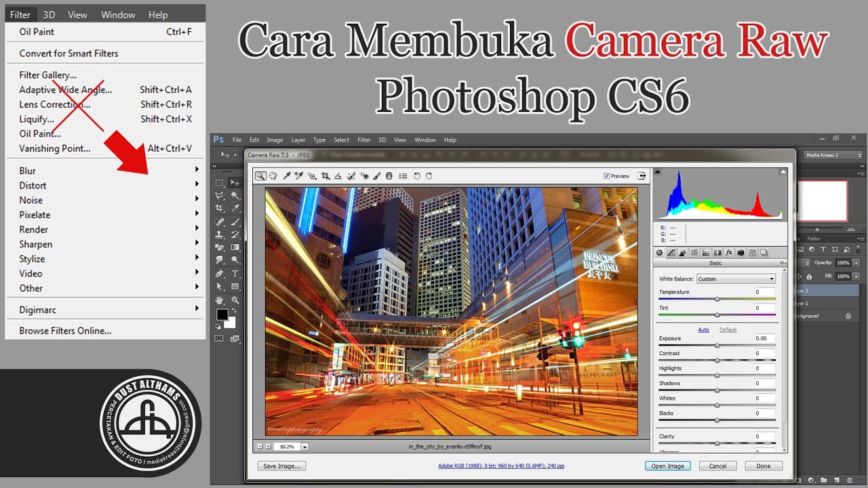Click the Auto link above Exposure
The image size is (868, 488).
coord(704,329)
